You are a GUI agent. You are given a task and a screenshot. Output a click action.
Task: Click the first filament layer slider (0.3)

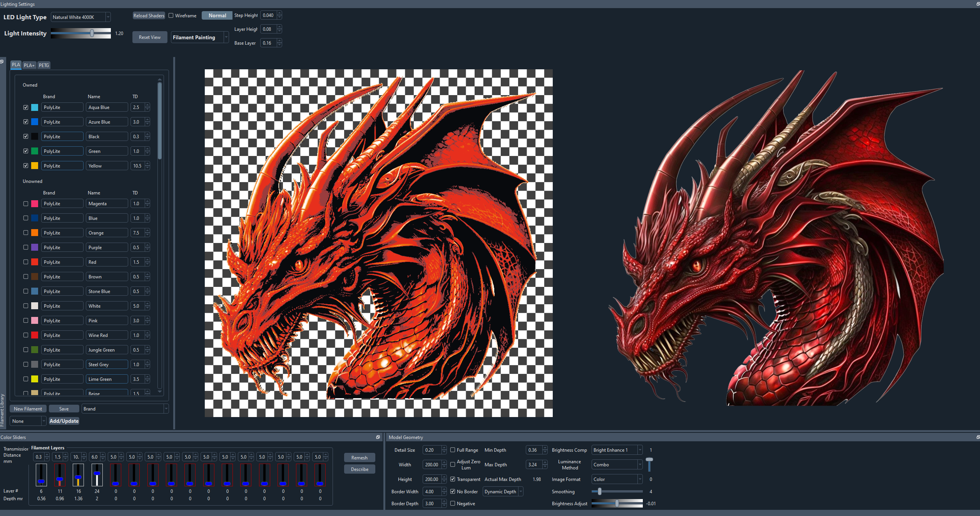click(42, 475)
